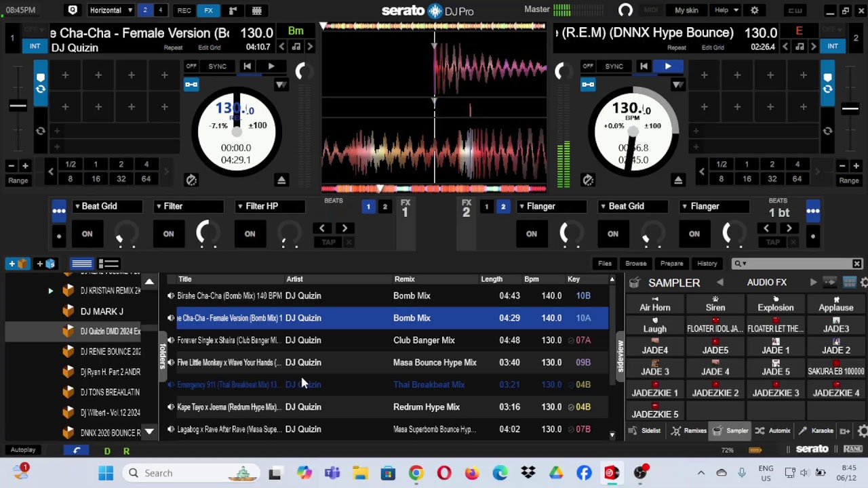Open the Filter HP effect dropdown
The image size is (868, 488).
coord(269,206)
